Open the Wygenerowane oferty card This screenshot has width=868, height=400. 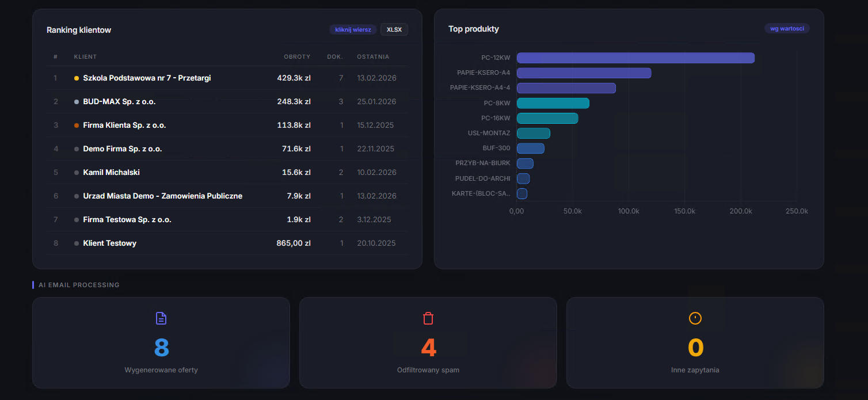click(161, 343)
